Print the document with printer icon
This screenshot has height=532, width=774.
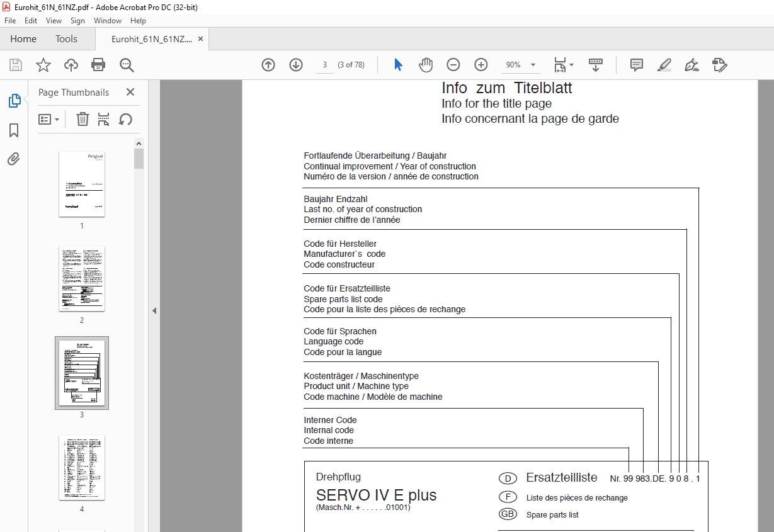(x=98, y=65)
